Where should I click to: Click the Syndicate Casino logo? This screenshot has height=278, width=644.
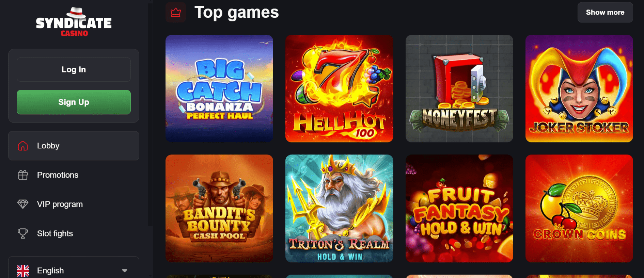[74, 22]
